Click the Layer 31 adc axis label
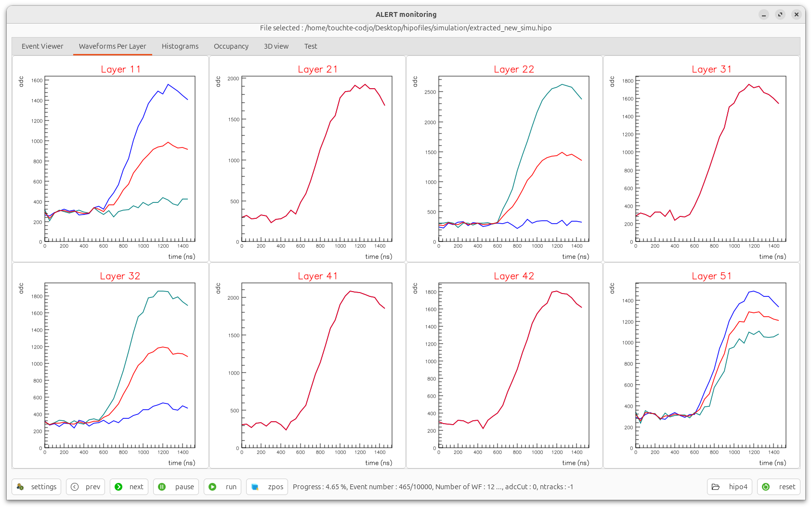812x508 pixels. pos(612,81)
